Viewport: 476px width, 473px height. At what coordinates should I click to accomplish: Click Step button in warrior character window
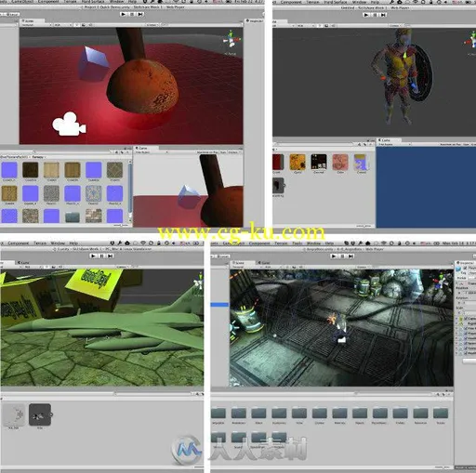point(383,15)
